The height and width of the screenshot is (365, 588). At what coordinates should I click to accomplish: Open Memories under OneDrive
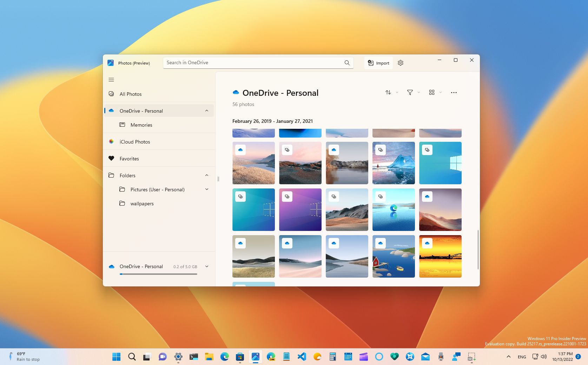pos(159,125)
